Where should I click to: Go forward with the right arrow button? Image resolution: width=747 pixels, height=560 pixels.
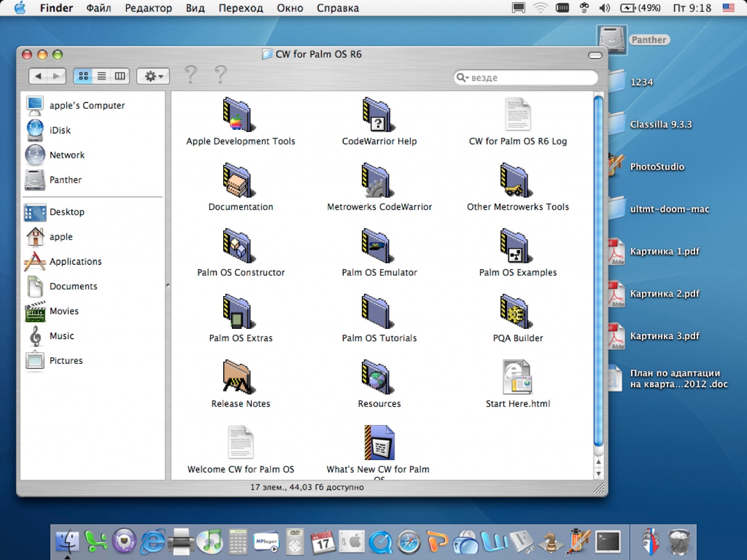(56, 76)
